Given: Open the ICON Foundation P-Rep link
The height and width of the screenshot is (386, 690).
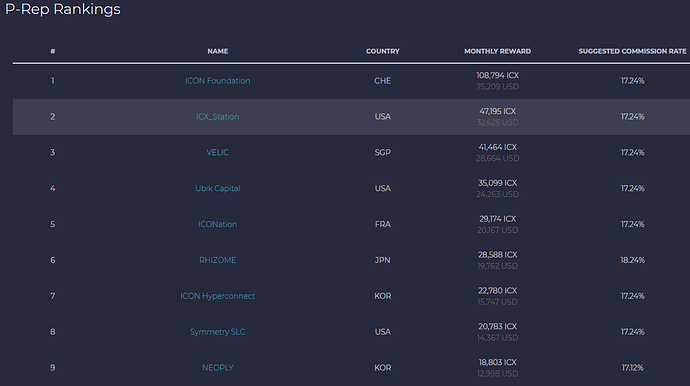Looking at the screenshot, I should (217, 81).
